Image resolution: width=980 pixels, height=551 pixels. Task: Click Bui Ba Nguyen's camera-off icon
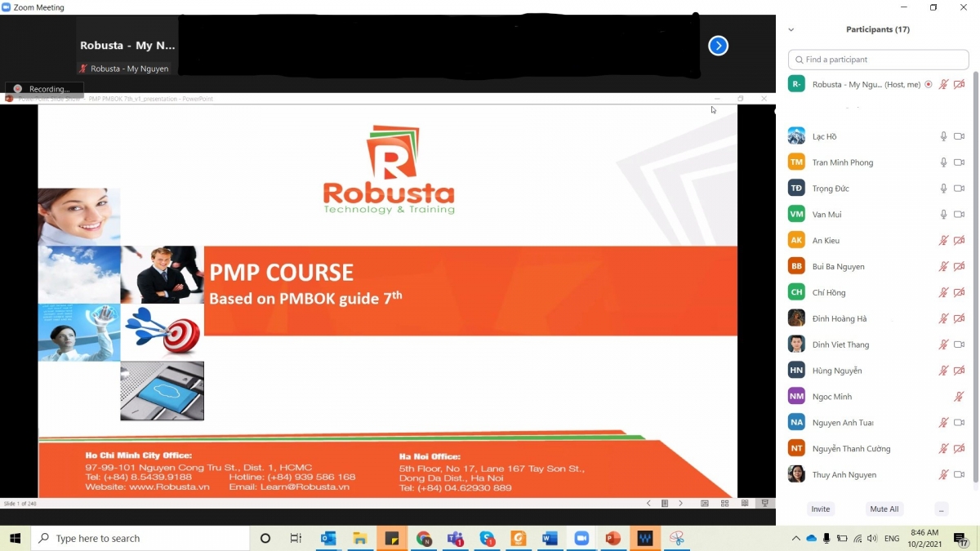click(960, 267)
